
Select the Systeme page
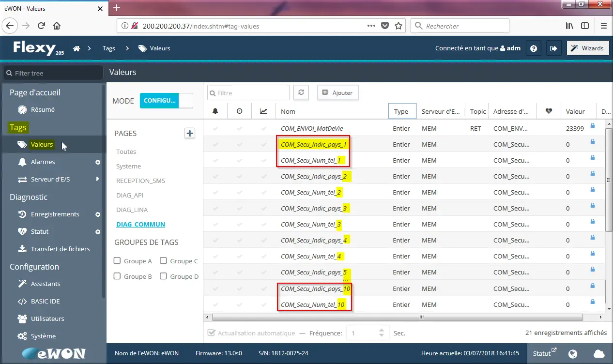pyautogui.click(x=128, y=166)
